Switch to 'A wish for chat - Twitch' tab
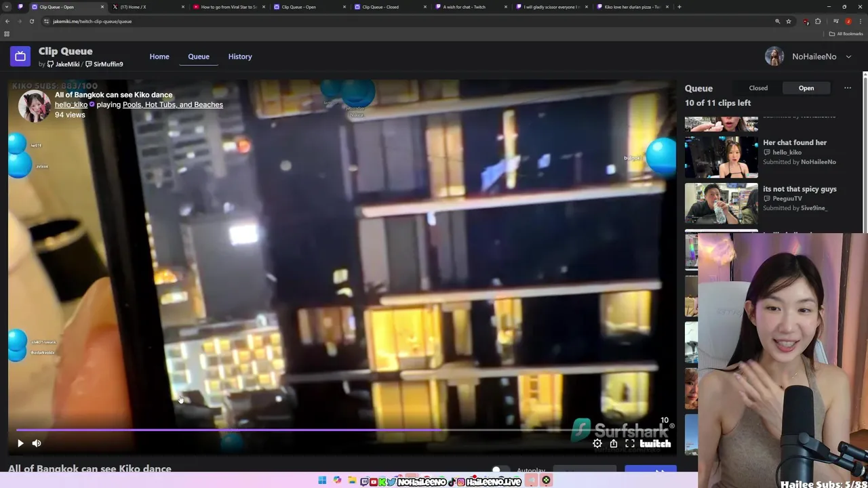This screenshot has height=488, width=868. (x=469, y=7)
